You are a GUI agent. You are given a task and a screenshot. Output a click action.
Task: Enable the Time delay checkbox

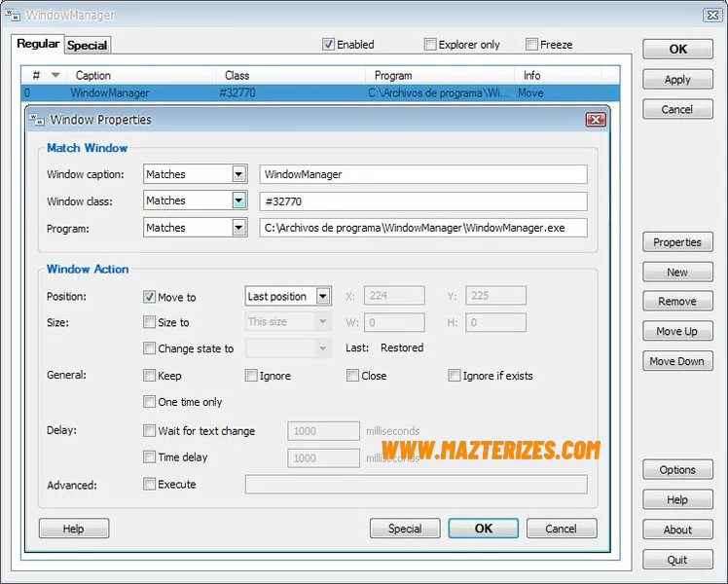point(149,456)
